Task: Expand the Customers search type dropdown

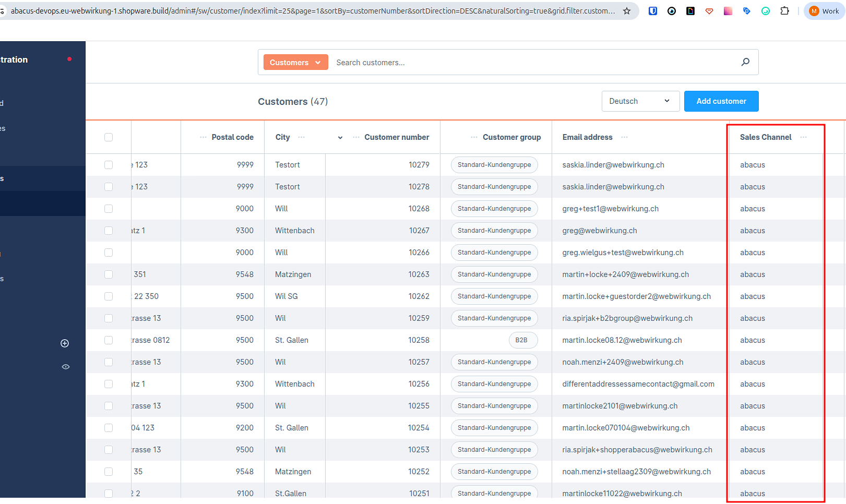Action: coord(295,62)
